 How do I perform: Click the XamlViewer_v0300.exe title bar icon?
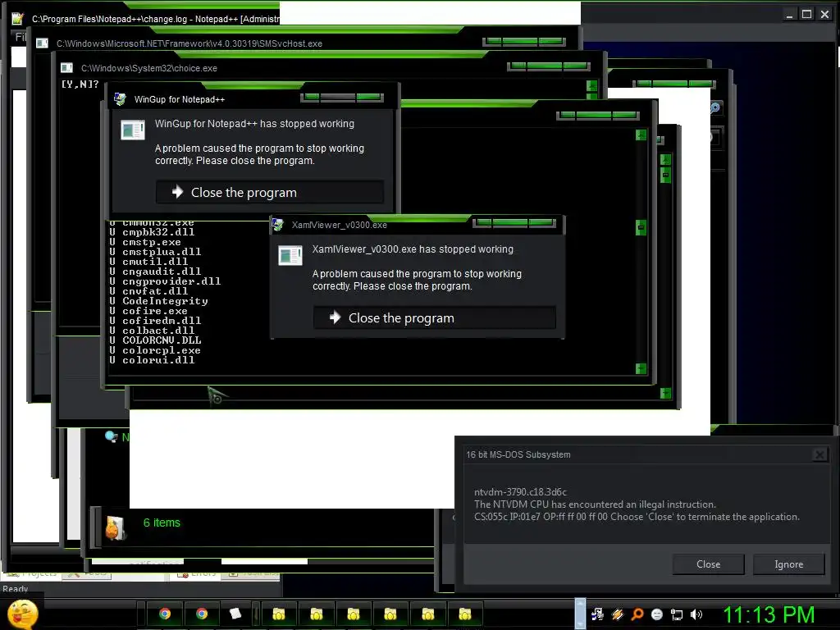277,225
